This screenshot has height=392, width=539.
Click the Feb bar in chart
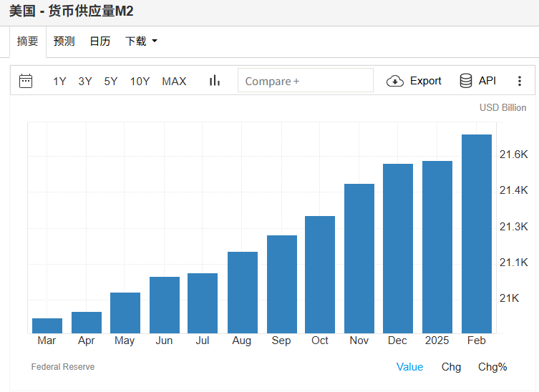(x=477, y=234)
